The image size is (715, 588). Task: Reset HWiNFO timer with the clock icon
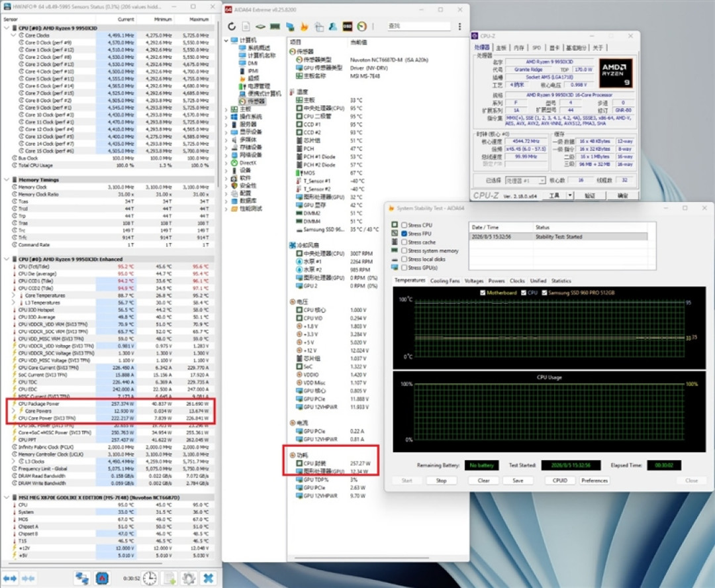point(150,579)
